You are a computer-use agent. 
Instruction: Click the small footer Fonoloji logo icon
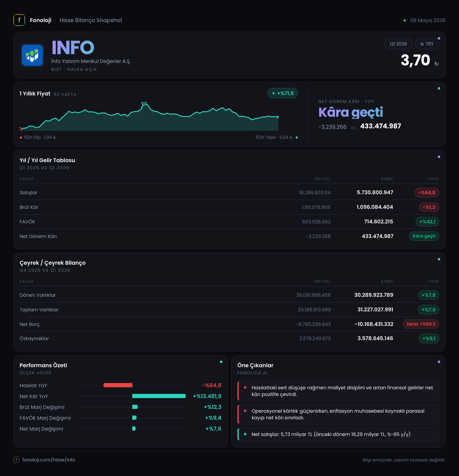[x=16, y=460]
